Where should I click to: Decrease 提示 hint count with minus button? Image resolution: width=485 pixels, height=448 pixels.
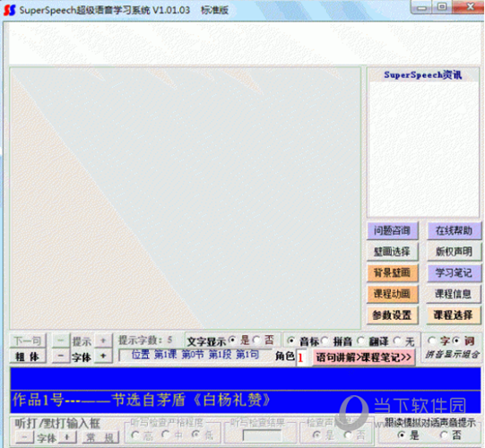61,340
